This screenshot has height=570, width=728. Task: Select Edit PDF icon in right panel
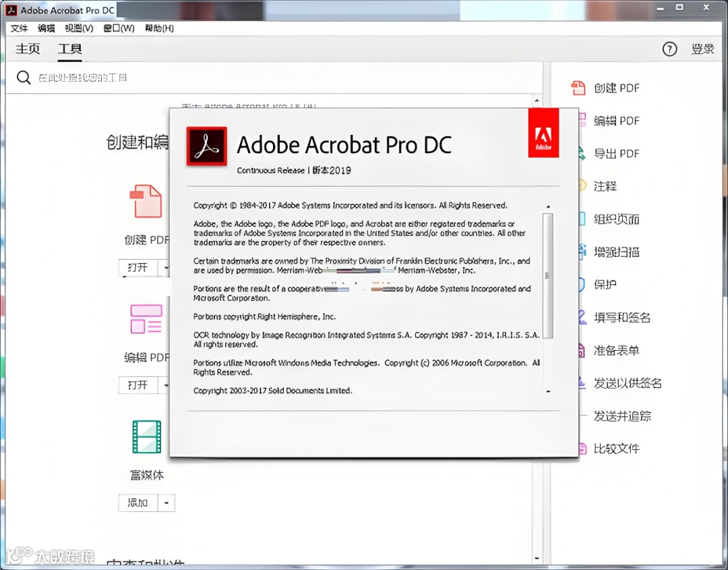[582, 121]
